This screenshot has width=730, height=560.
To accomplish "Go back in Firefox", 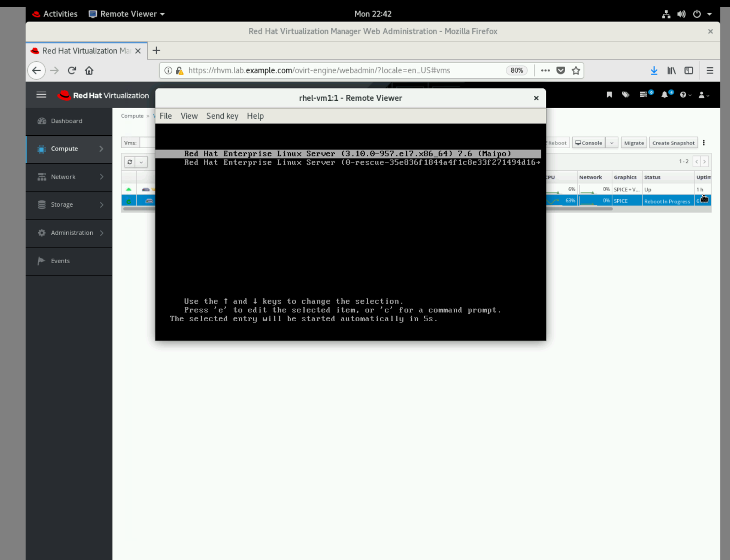I will 36,70.
